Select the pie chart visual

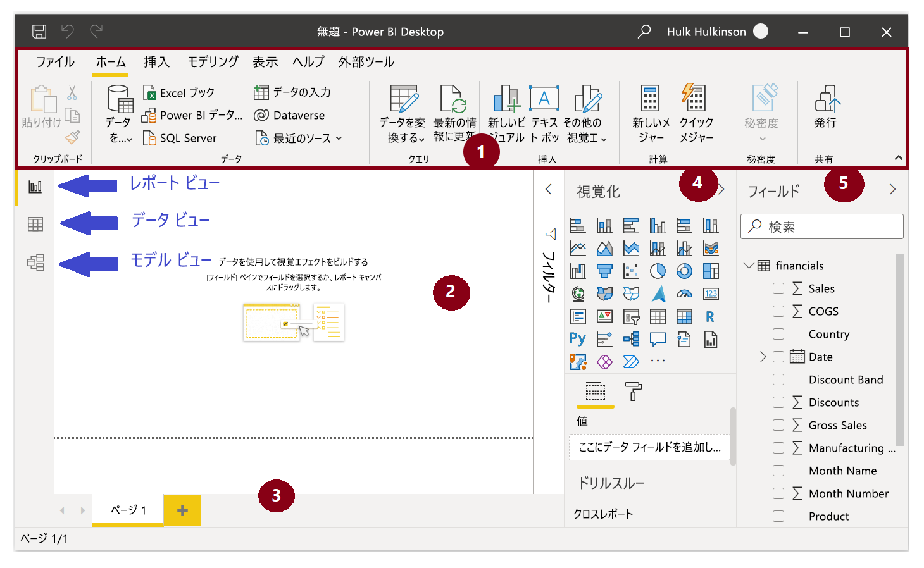point(658,271)
